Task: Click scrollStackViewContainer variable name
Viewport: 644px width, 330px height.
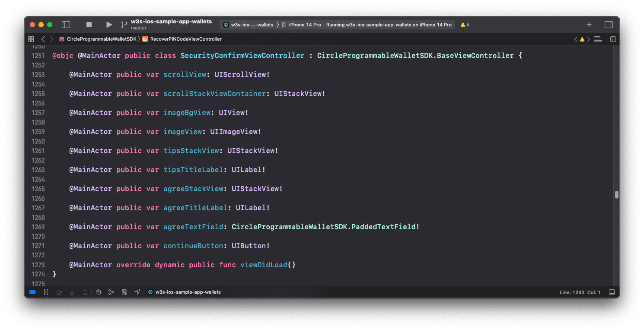Action: (x=214, y=94)
